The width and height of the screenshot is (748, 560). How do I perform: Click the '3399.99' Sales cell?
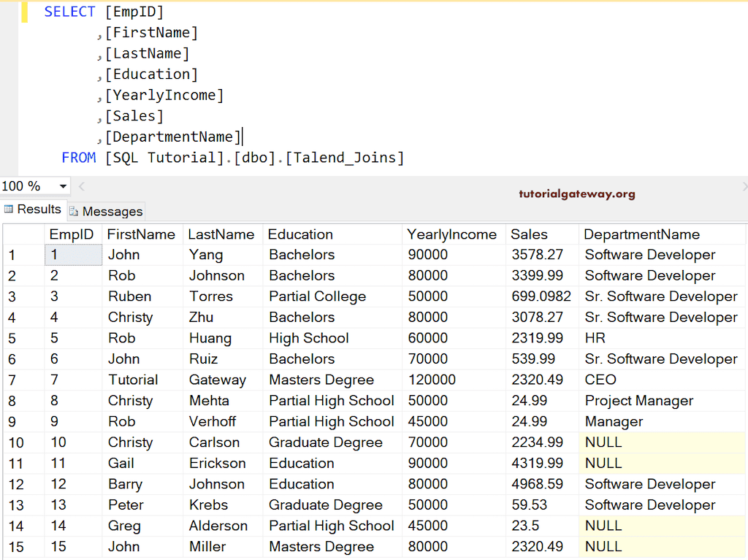click(x=542, y=276)
